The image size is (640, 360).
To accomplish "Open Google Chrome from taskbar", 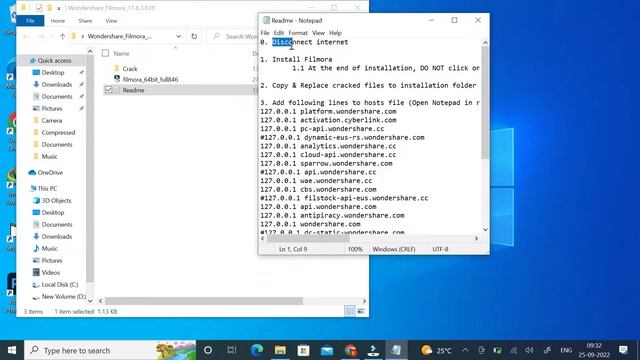I will pyautogui.click(x=350, y=350).
